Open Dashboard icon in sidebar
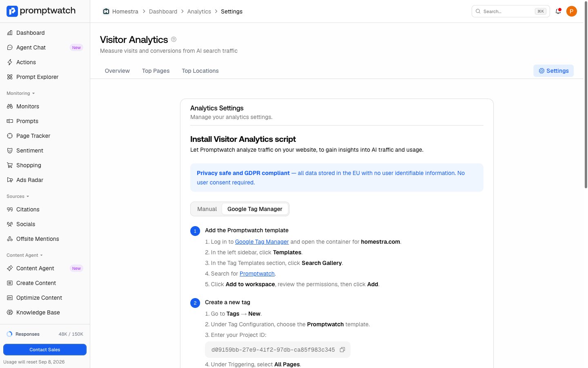Image resolution: width=588 pixels, height=368 pixels. (x=10, y=33)
